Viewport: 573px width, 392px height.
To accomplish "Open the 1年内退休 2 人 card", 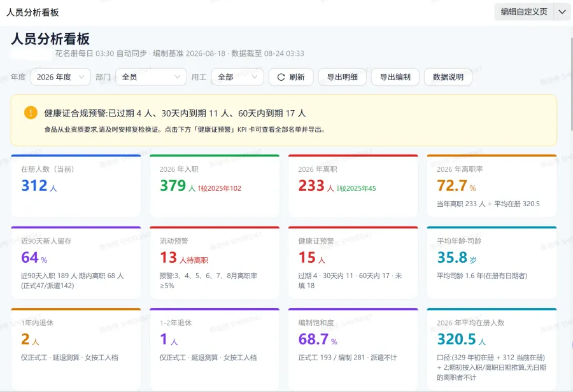I will point(76,349).
